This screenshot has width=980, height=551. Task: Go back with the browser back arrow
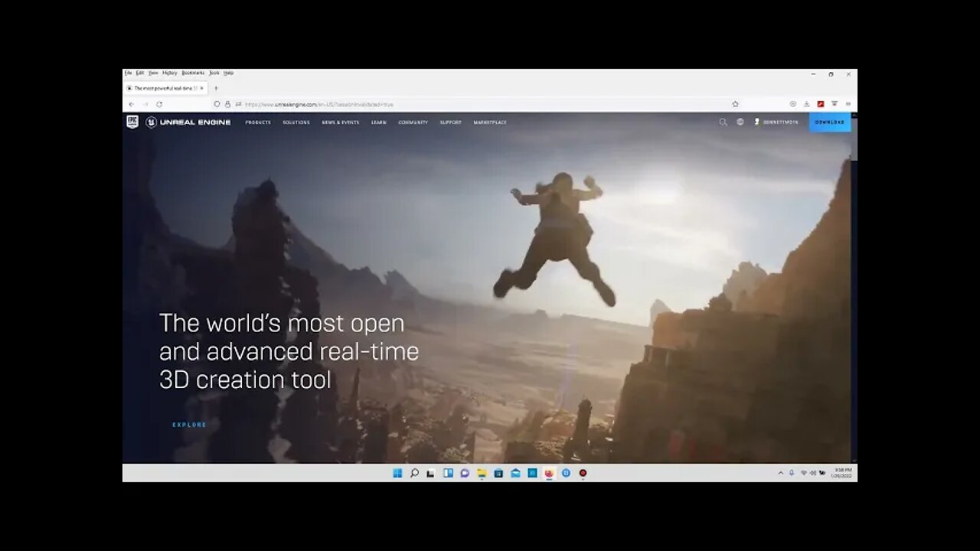pos(131,104)
